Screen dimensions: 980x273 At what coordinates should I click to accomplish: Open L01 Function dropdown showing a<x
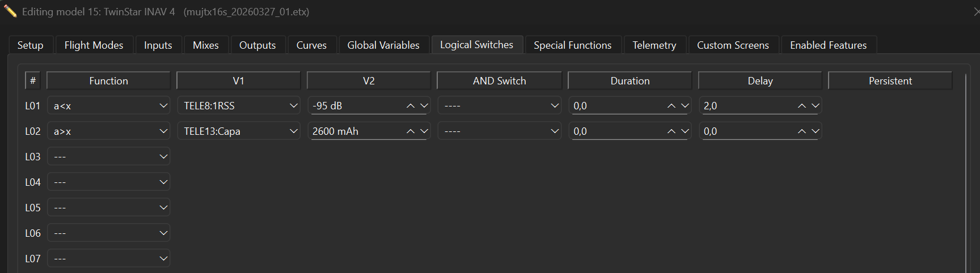tap(109, 106)
